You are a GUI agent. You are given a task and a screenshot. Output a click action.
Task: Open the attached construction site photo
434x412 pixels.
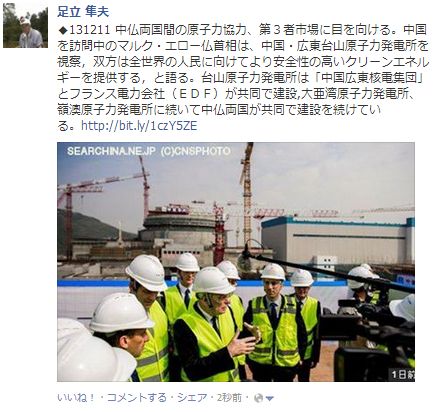pos(236,262)
